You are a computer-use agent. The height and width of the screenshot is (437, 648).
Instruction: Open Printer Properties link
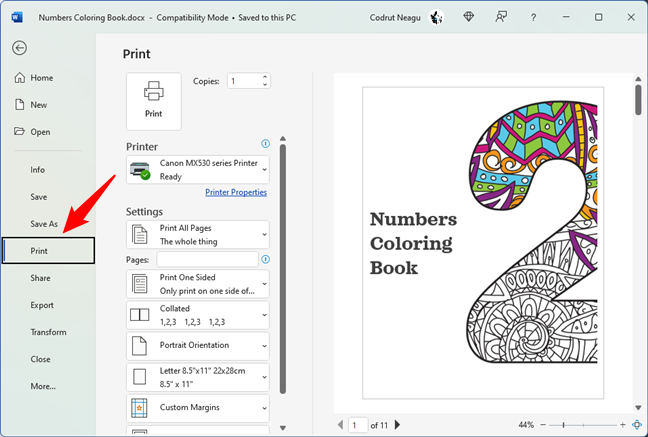pyautogui.click(x=236, y=192)
